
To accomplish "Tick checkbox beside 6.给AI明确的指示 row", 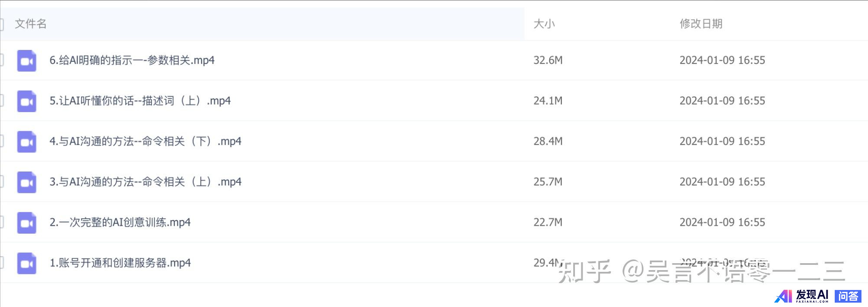I will pyautogui.click(x=2, y=60).
